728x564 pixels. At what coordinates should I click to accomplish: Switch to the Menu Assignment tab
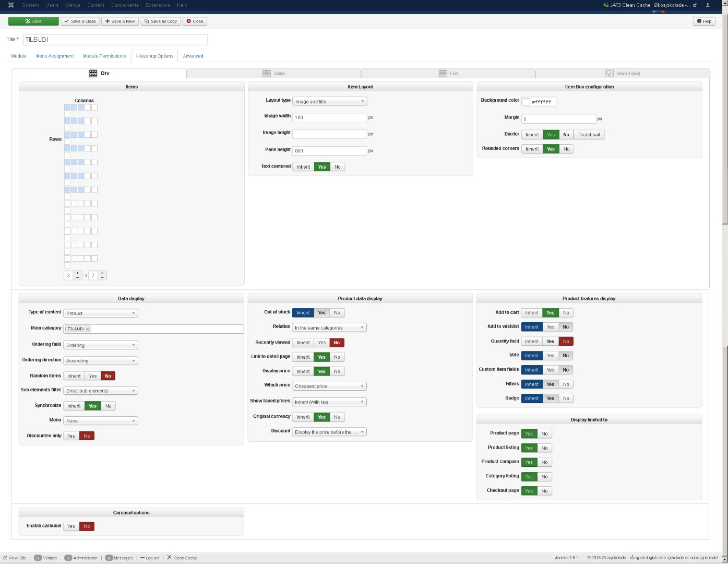(x=55, y=56)
